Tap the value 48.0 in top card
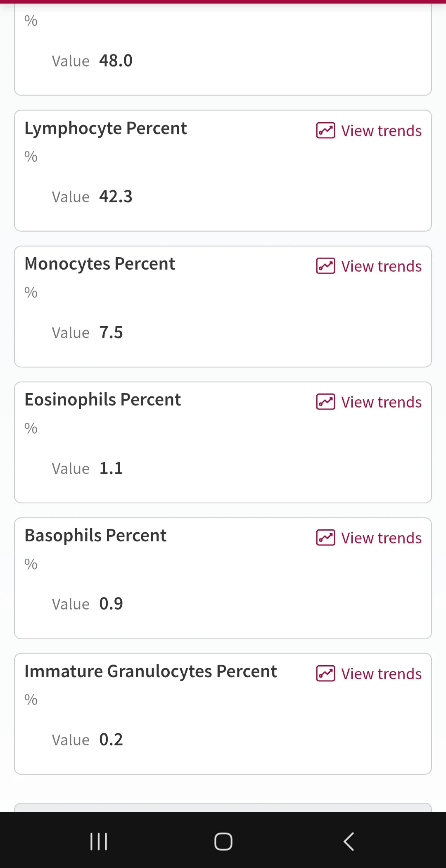Screen dimensions: 446x868 pyautogui.click(x=116, y=61)
